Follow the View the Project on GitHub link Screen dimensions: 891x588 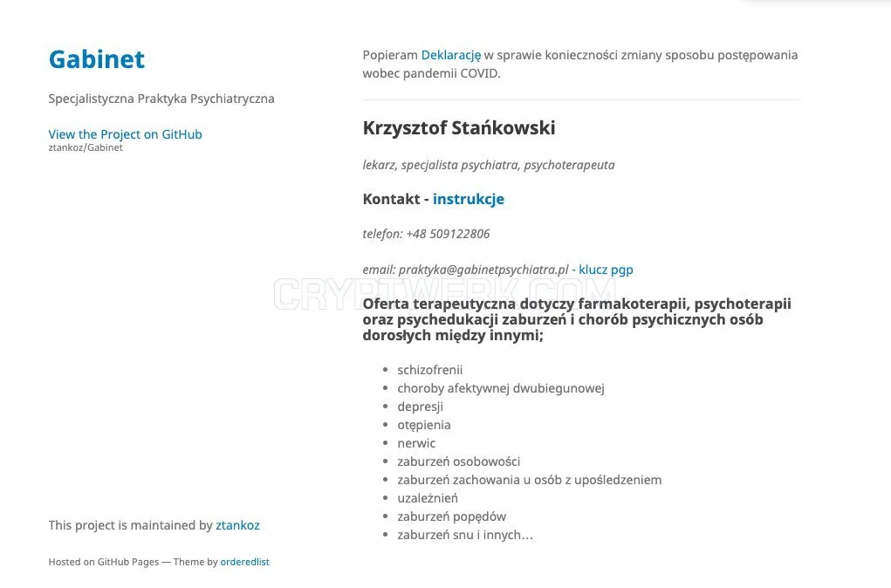[125, 134]
